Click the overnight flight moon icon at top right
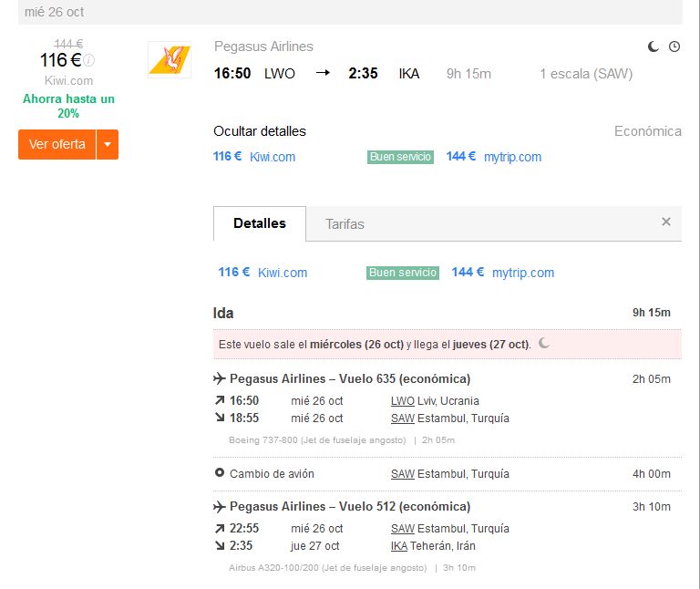700x589 pixels. point(654,46)
